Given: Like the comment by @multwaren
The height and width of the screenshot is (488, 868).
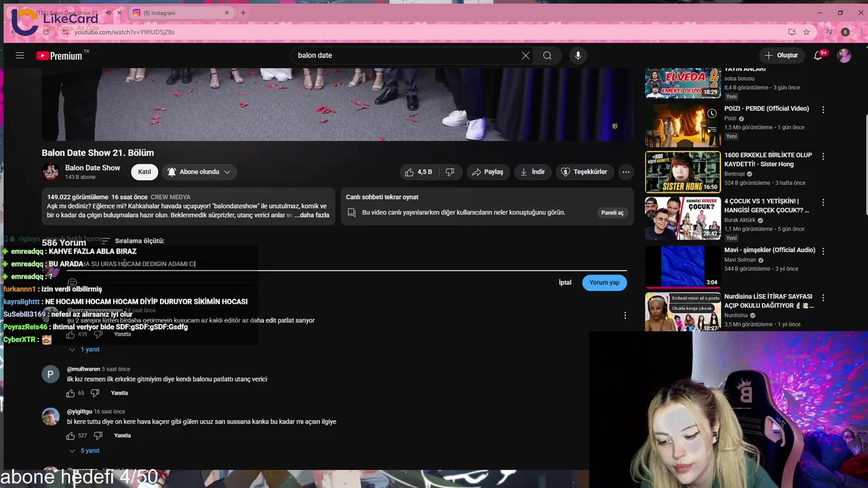Looking at the screenshot, I should pyautogui.click(x=71, y=393).
